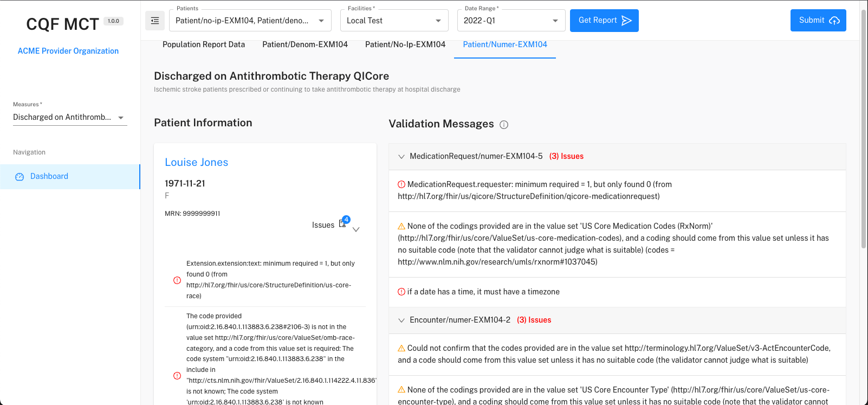Click the sidebar collapse menu icon
This screenshot has width=868, height=405.
(x=155, y=21)
